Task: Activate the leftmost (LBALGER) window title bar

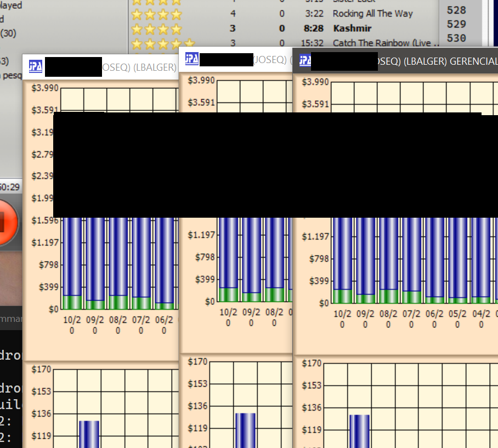Action: point(139,67)
